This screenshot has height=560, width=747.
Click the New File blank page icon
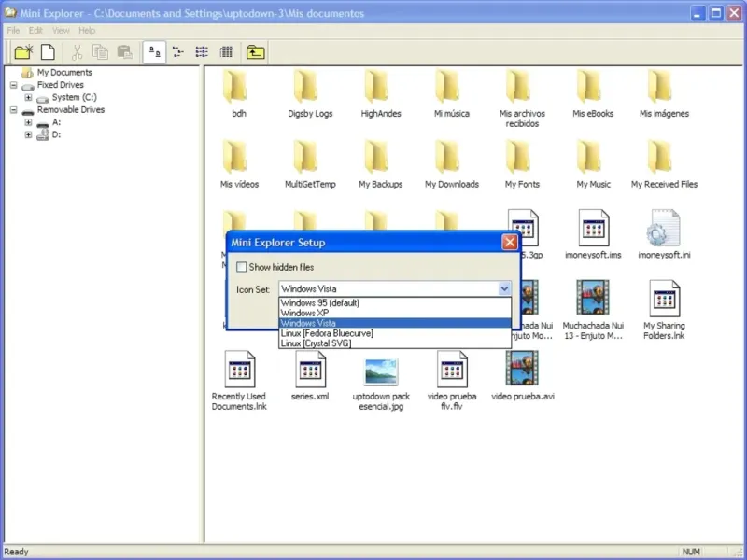(48, 52)
